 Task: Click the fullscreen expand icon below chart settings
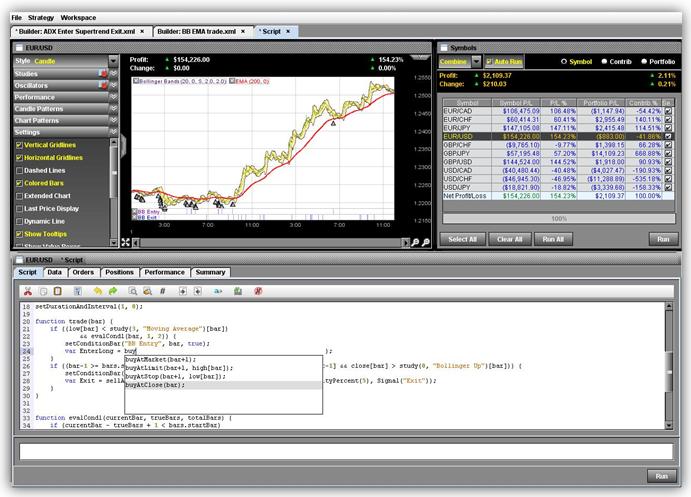click(125, 242)
